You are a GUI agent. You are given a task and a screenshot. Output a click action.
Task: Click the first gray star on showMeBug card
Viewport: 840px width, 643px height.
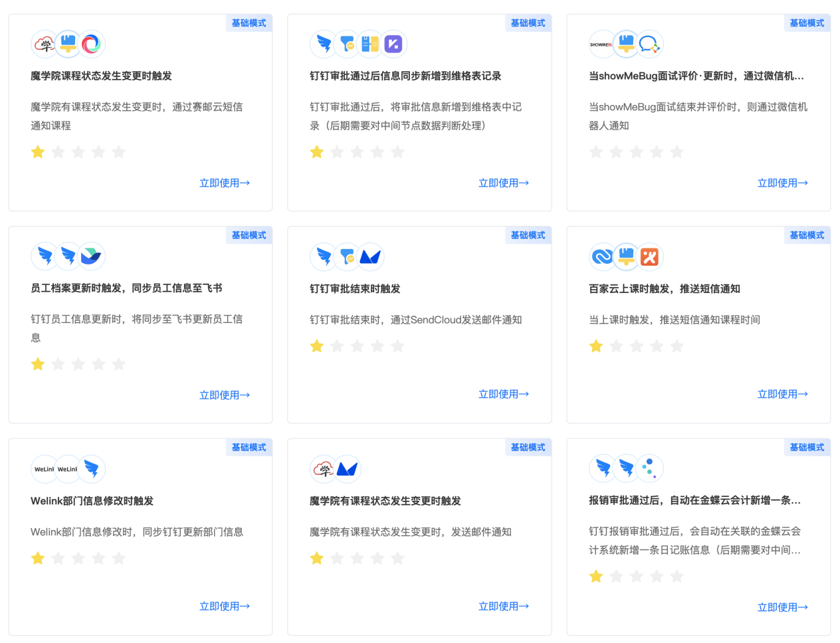pos(596,152)
